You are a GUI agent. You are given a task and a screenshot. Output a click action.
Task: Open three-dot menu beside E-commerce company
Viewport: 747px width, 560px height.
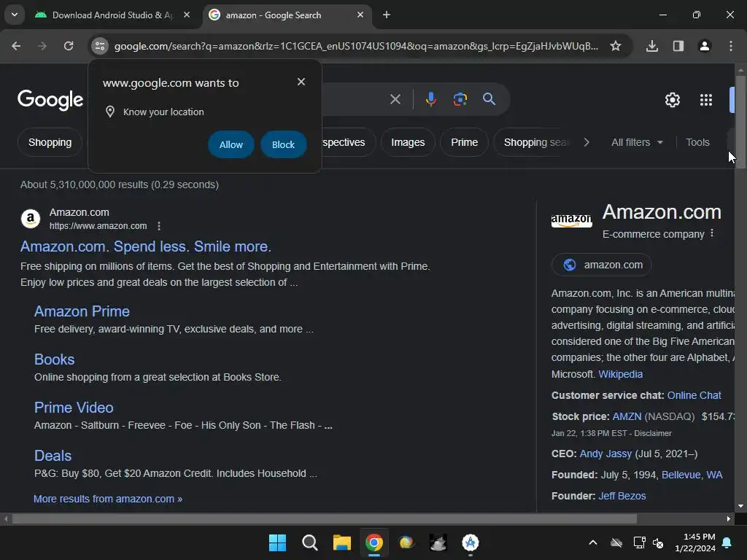pyautogui.click(x=712, y=233)
